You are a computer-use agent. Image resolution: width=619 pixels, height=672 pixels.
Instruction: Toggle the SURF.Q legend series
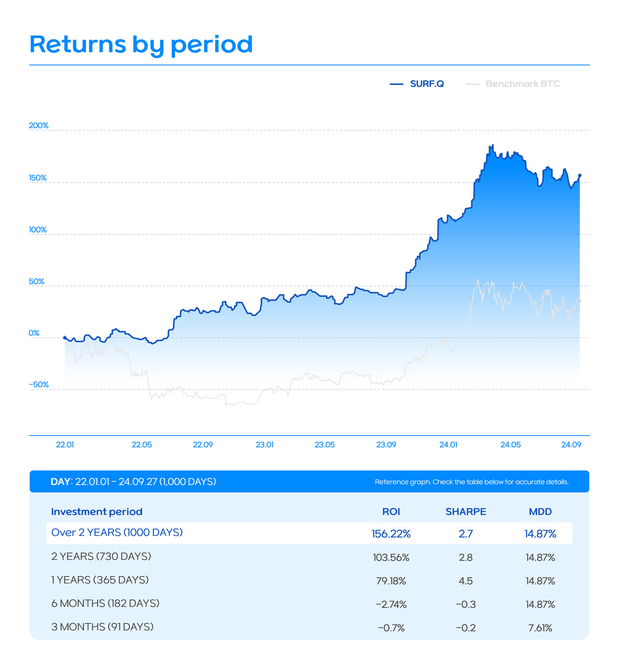pyautogui.click(x=427, y=84)
